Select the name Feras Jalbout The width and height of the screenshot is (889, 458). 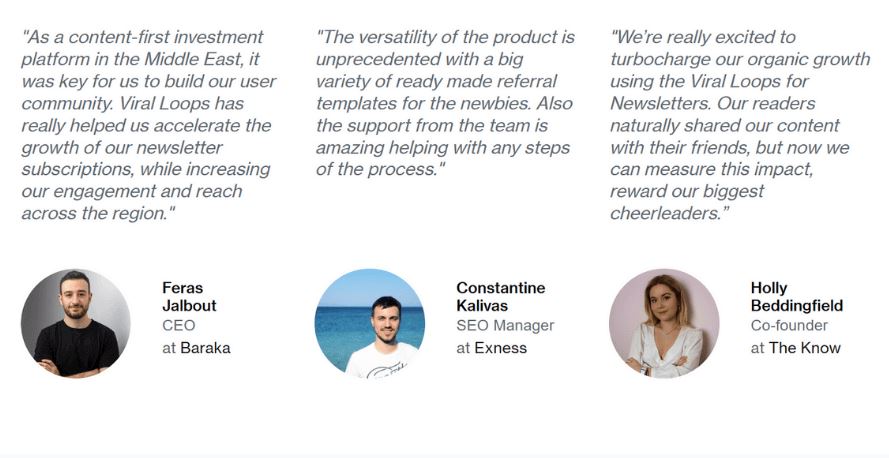click(x=189, y=297)
